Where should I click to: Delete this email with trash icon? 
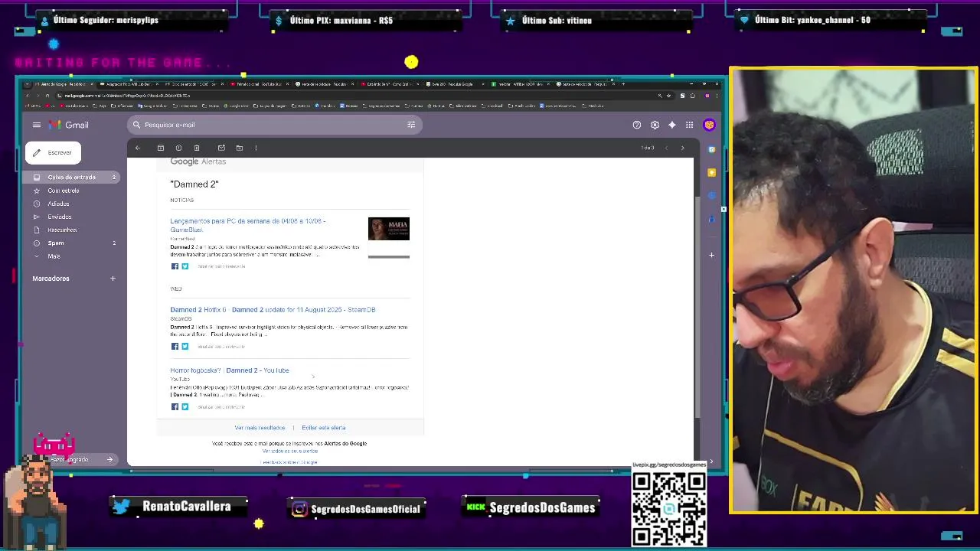[197, 148]
